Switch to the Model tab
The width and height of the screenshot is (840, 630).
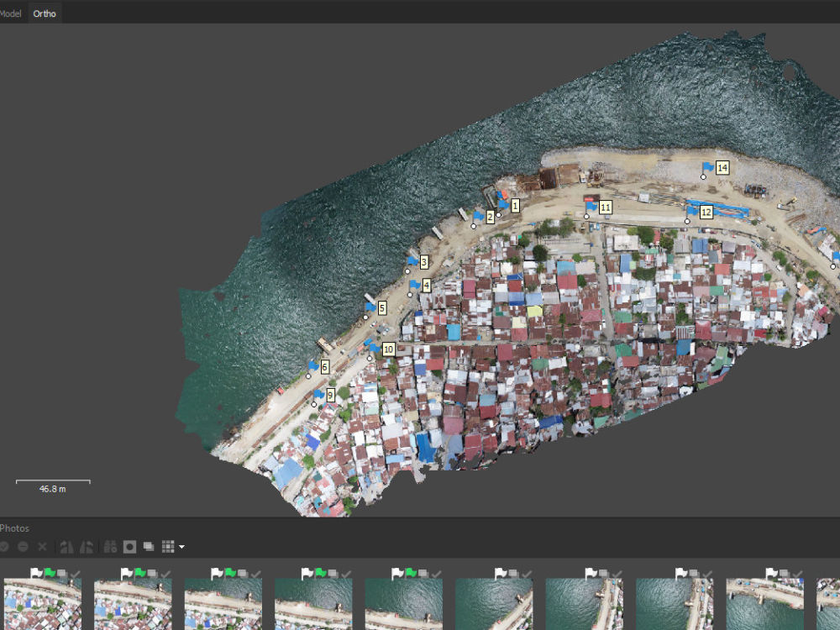(8, 13)
